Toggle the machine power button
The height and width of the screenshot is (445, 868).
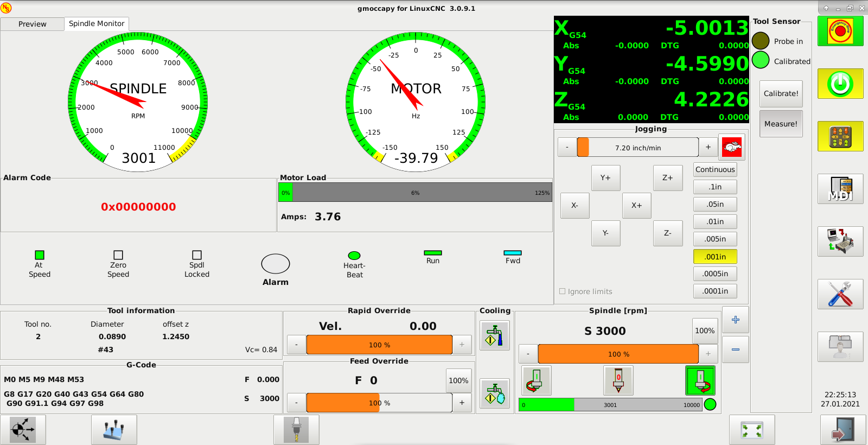tap(840, 84)
